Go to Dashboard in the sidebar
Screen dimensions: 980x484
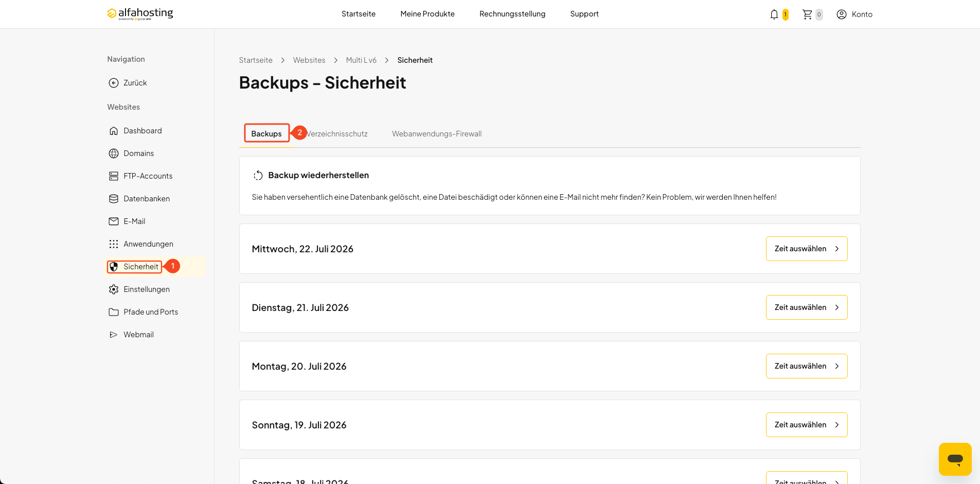click(x=142, y=131)
